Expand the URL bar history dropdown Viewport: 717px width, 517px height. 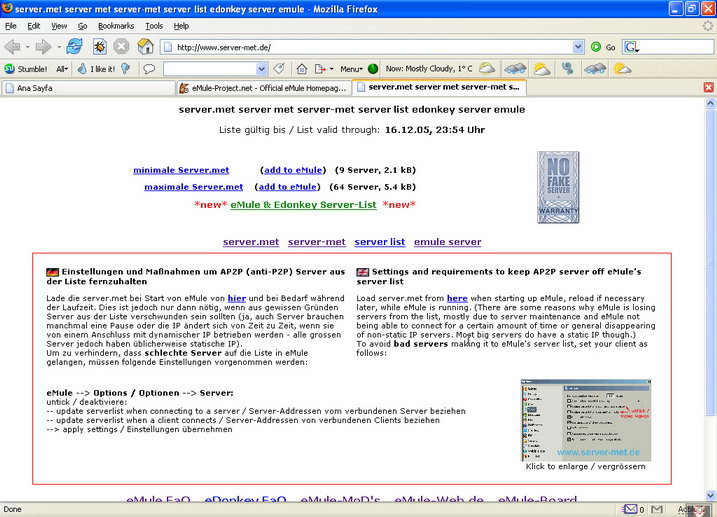(578, 47)
